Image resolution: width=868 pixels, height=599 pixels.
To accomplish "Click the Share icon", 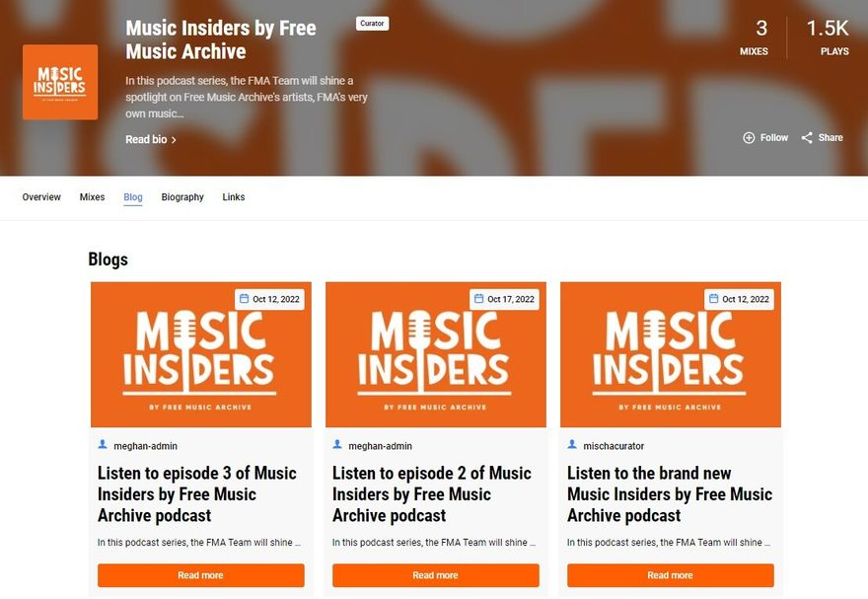I will click(807, 138).
